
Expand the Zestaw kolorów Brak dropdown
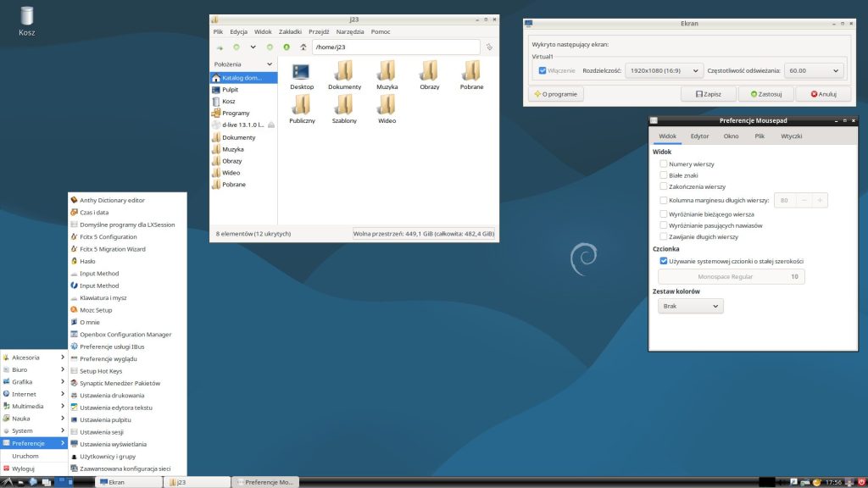point(691,306)
